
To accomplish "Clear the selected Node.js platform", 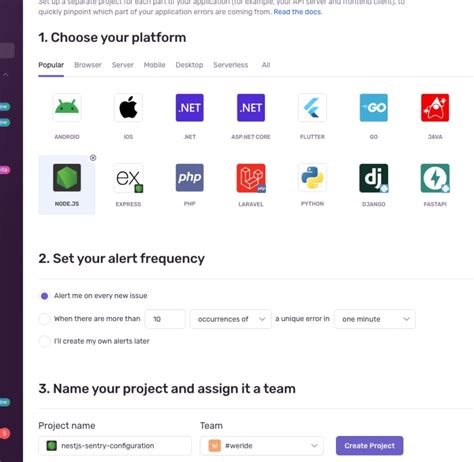I will coord(93,158).
